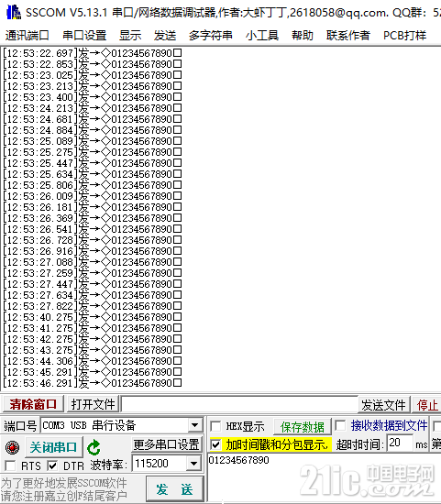Click the 保存数据 button

click(302, 427)
